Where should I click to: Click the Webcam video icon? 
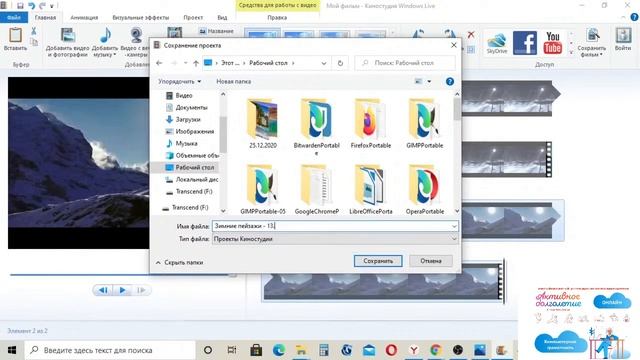click(136, 36)
